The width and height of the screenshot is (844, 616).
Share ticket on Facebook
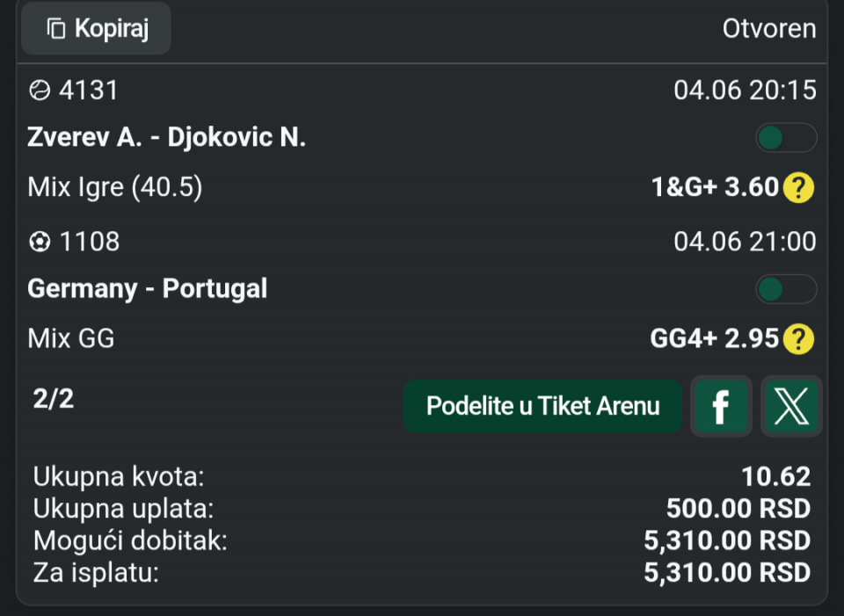coord(721,406)
